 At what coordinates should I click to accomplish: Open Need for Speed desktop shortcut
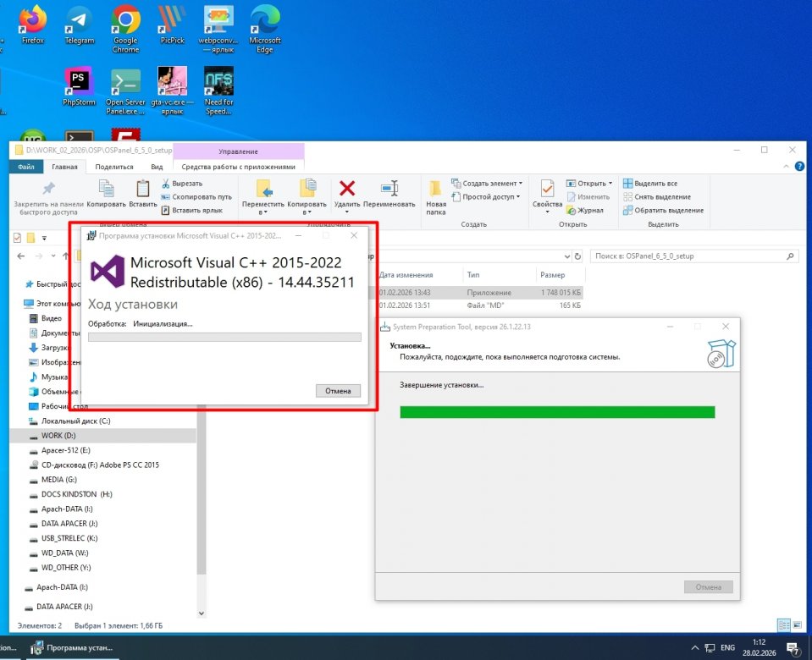pos(218,91)
